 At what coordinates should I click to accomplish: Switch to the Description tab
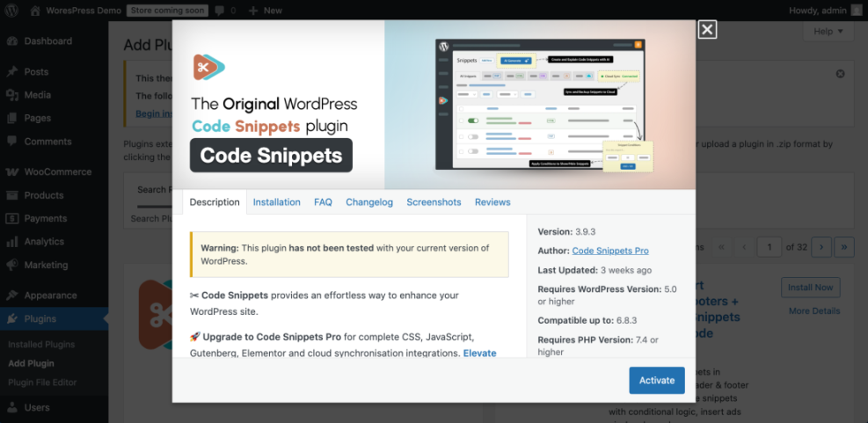[x=215, y=202]
